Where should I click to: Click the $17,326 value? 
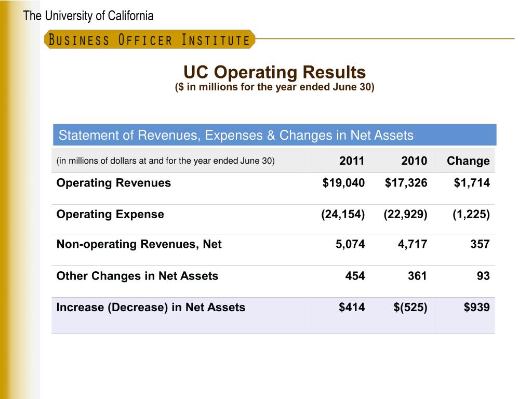tap(406, 183)
